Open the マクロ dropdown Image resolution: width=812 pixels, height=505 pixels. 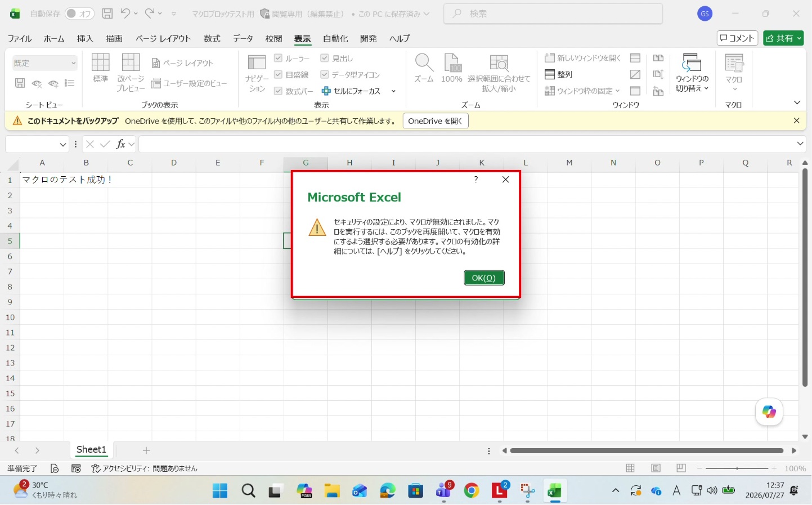point(734,73)
